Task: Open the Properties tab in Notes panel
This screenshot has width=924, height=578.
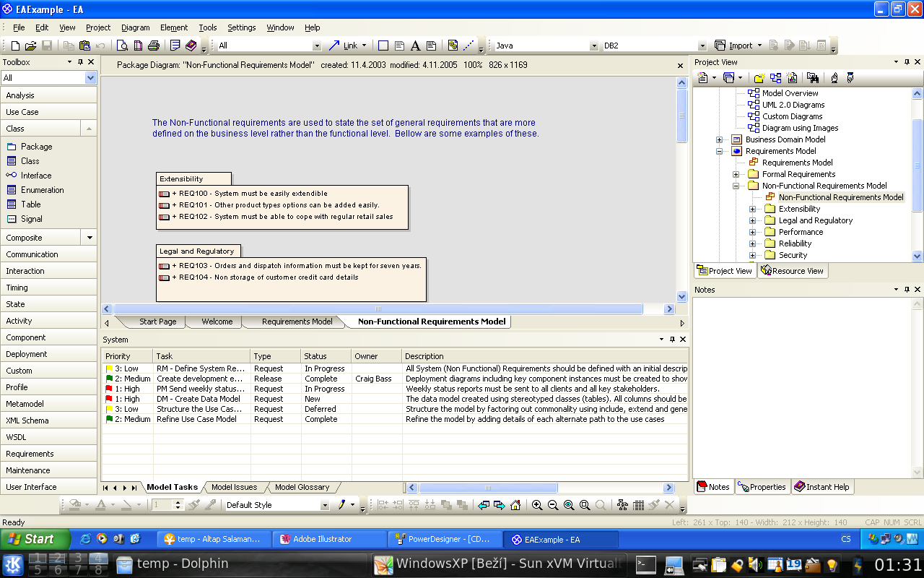Action: tap(762, 487)
